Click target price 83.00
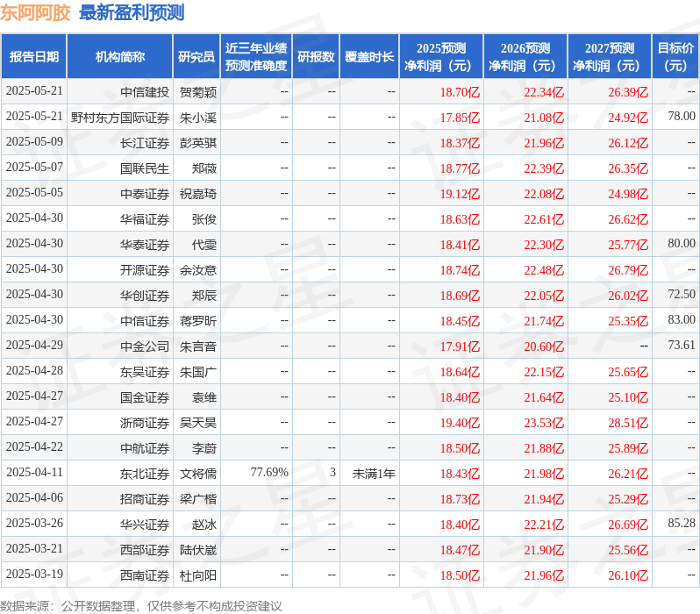This screenshot has width=700, height=614. (682, 320)
